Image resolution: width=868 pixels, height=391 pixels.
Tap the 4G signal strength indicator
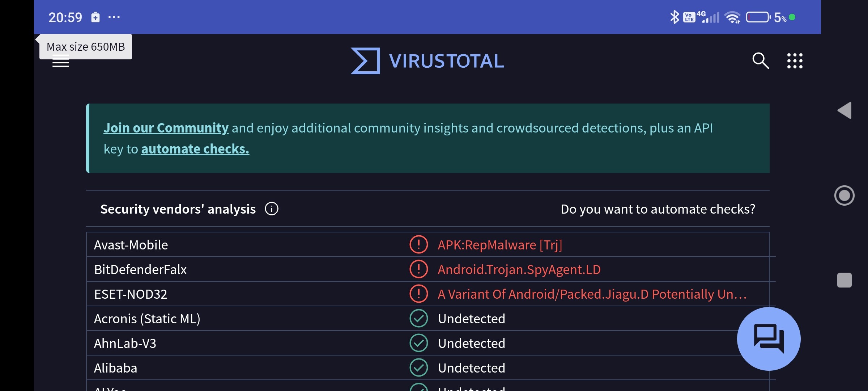tap(708, 17)
